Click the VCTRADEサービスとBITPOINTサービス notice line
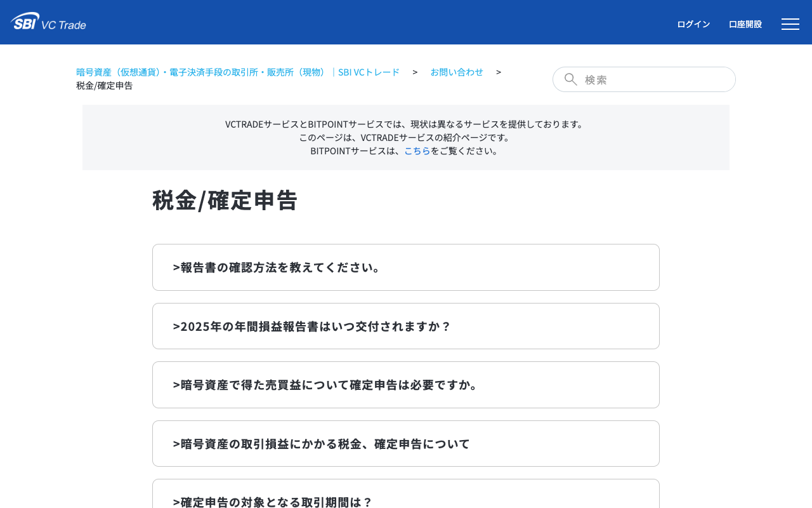 [x=406, y=124]
